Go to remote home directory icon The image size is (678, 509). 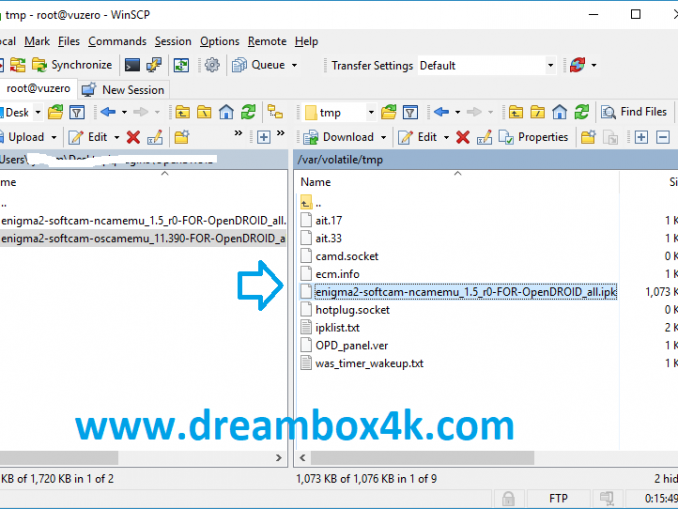click(x=559, y=112)
